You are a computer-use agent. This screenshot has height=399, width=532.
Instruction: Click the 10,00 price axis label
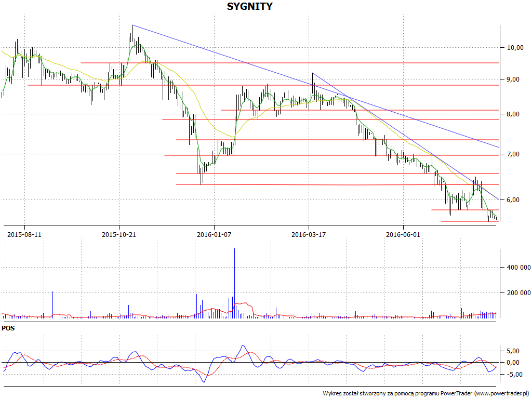pyautogui.click(x=515, y=48)
